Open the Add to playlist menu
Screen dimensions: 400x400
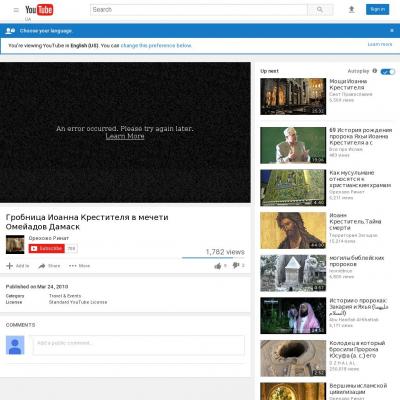click(x=18, y=266)
